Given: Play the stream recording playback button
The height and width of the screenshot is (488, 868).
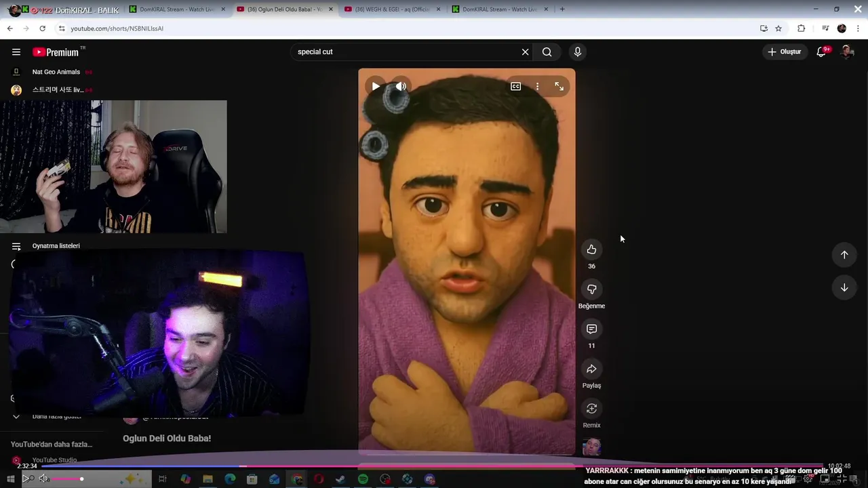Looking at the screenshot, I should [x=26, y=479].
